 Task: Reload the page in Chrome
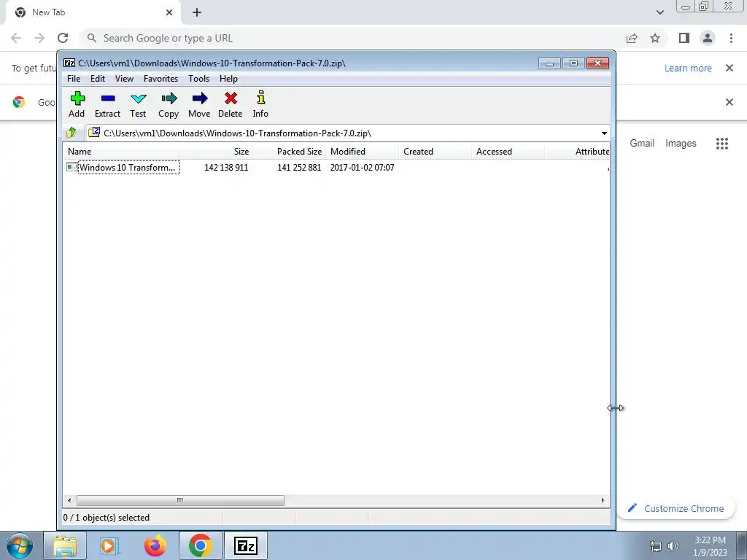pos(63,38)
